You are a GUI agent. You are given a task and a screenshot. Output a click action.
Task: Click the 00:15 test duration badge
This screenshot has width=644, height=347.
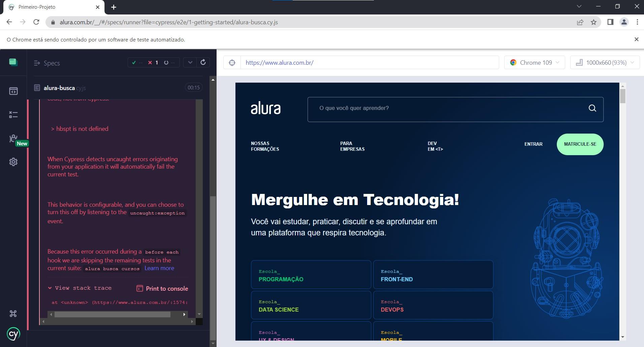tap(194, 88)
